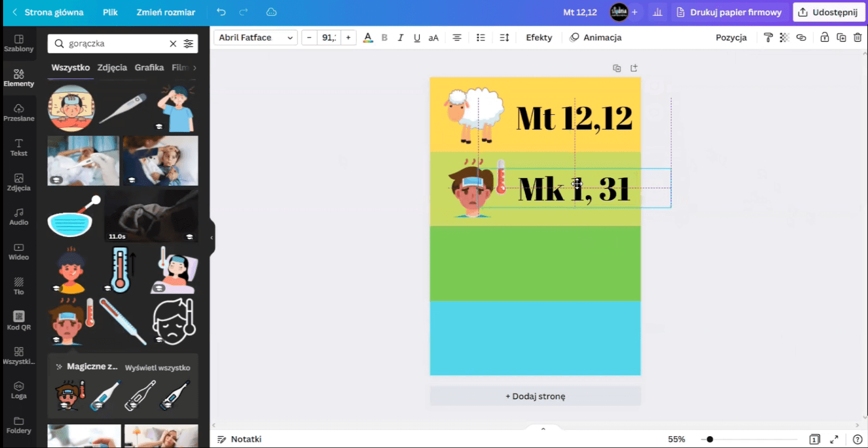Toggle bulleted list formatting
Viewport: 868px width, 448px height.
(481, 37)
